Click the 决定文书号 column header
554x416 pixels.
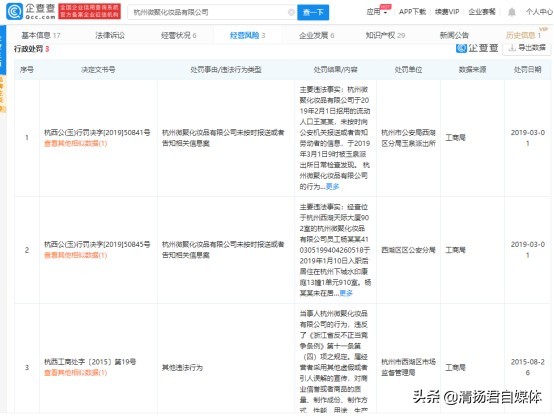[x=98, y=70]
